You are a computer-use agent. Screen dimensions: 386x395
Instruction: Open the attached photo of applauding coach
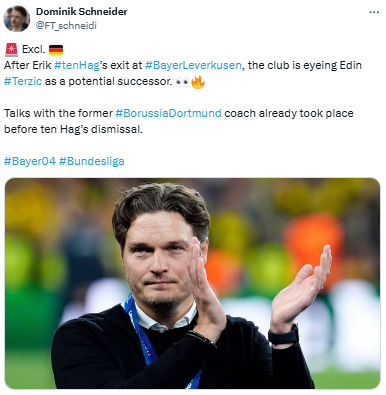pos(192,283)
